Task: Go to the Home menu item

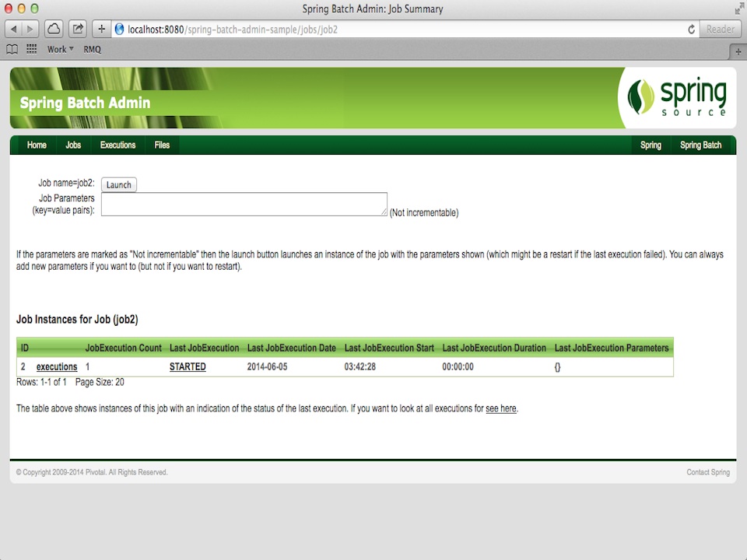Action: pyautogui.click(x=37, y=145)
